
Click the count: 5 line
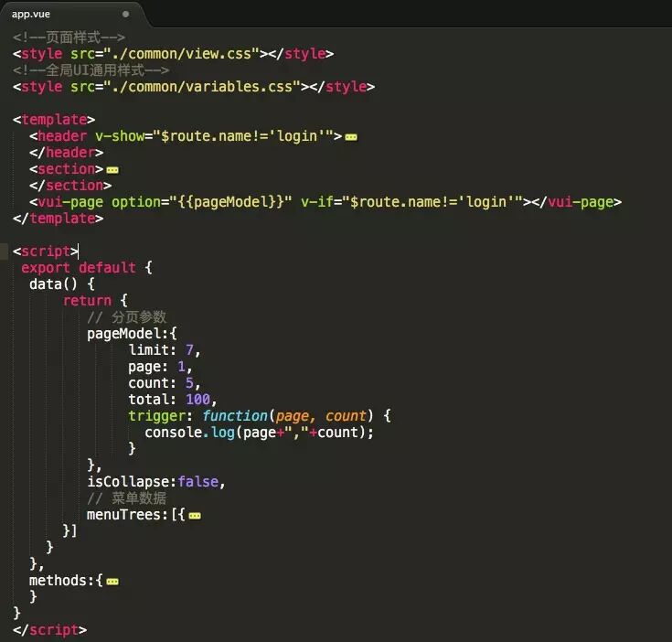(165, 383)
